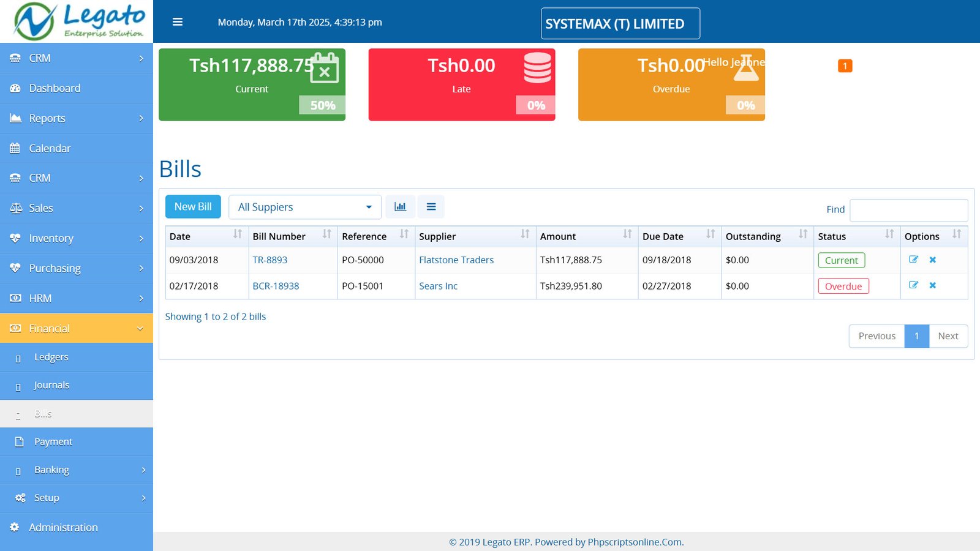
Task: Click the Legato logo
Action: (x=78, y=21)
